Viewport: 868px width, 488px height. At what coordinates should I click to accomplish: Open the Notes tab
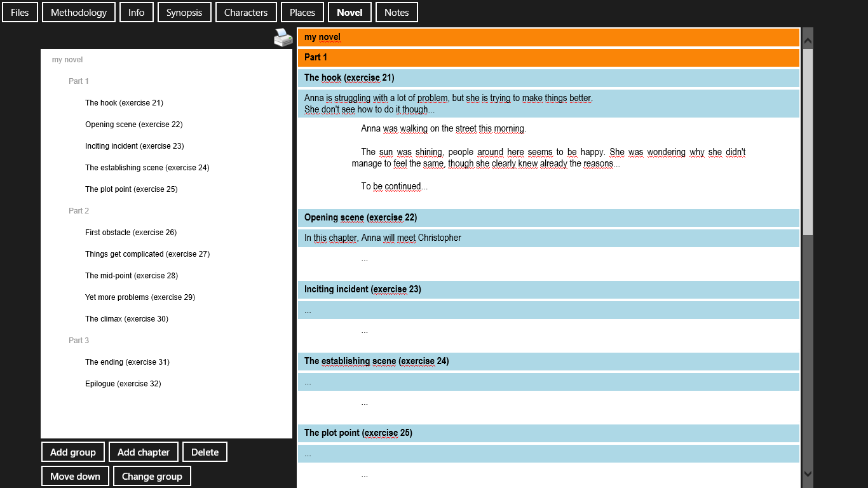point(397,12)
